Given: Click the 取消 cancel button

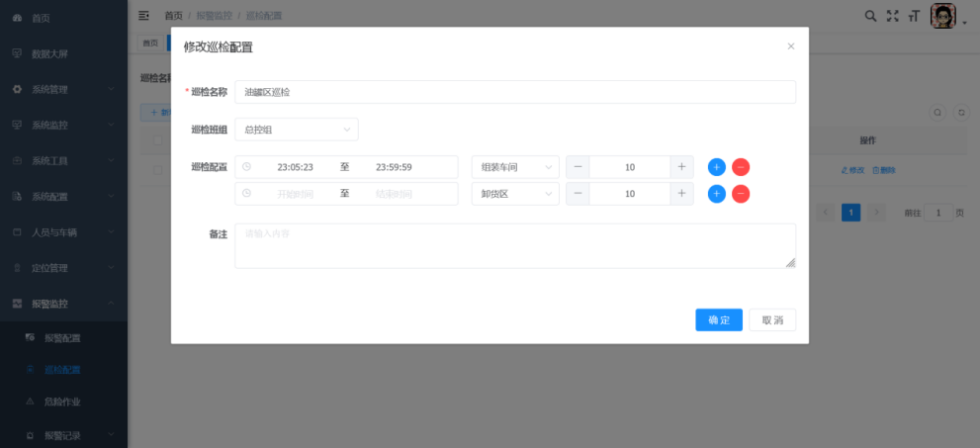Looking at the screenshot, I should coord(771,320).
